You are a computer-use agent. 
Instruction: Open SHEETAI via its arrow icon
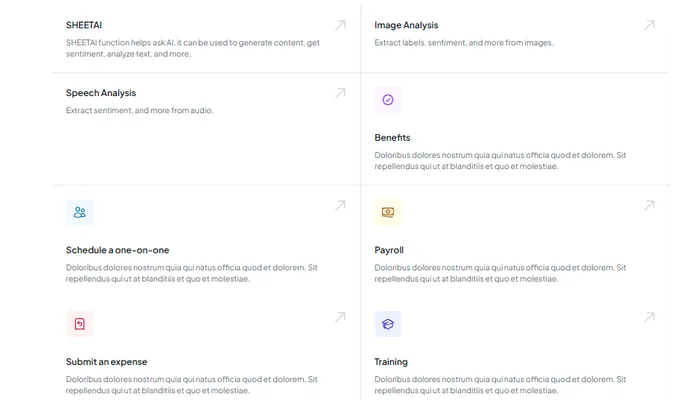tap(340, 25)
